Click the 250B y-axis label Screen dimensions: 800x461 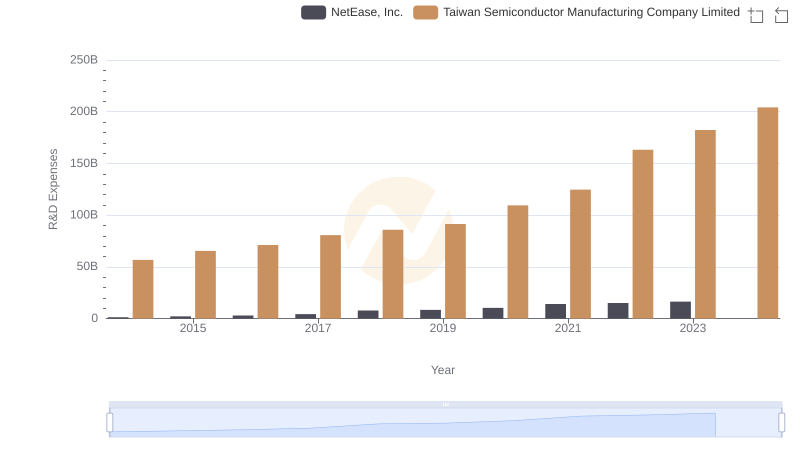pyautogui.click(x=84, y=60)
